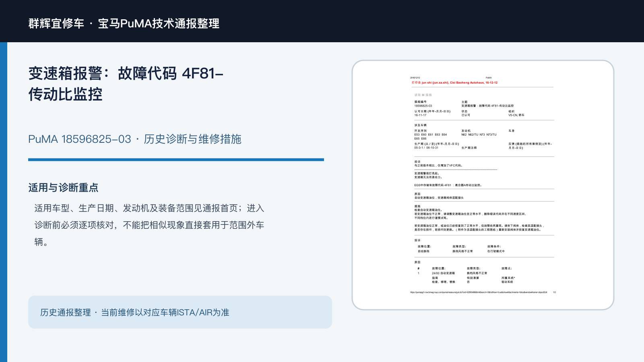Click the engine list N62 N62/TU N73 in document
The height and width of the screenshot is (362, 644).
click(479, 135)
